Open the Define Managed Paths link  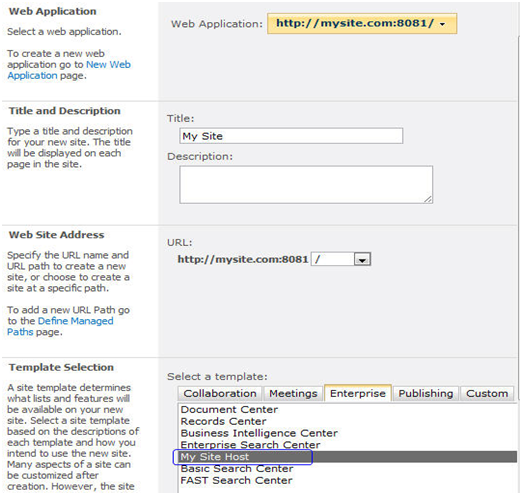(x=60, y=326)
